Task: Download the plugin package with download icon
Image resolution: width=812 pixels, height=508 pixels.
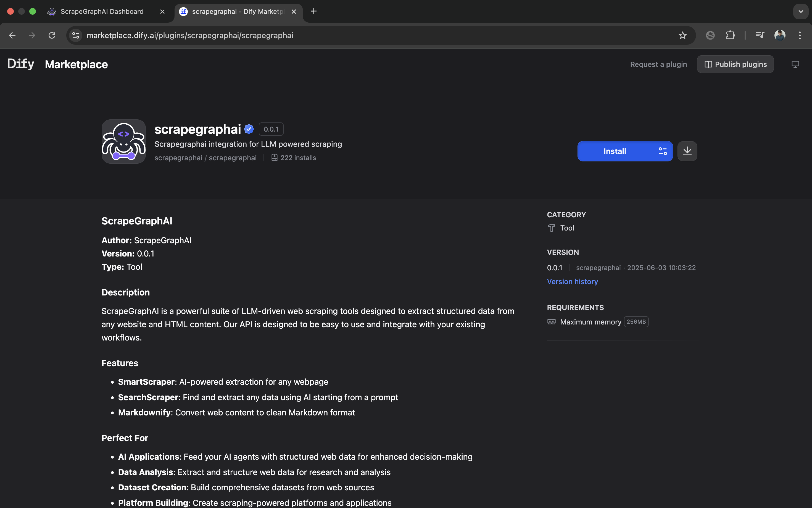Action: [x=687, y=151]
